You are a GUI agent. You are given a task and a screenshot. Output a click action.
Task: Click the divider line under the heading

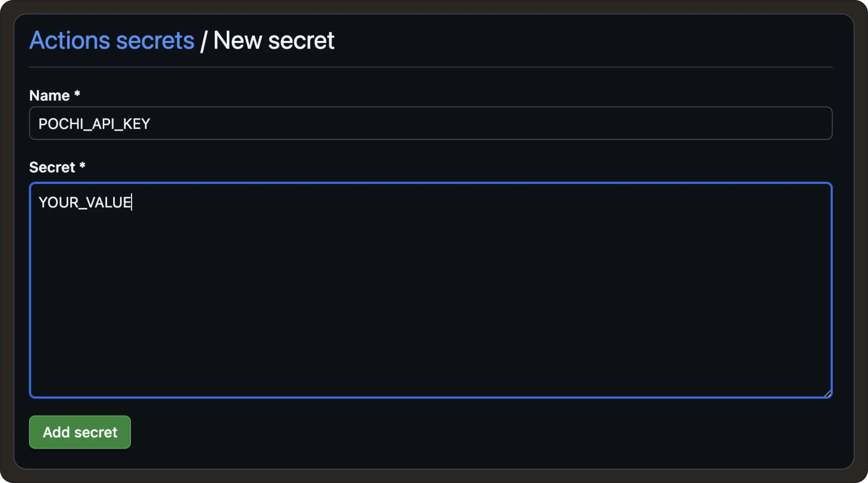(430, 67)
